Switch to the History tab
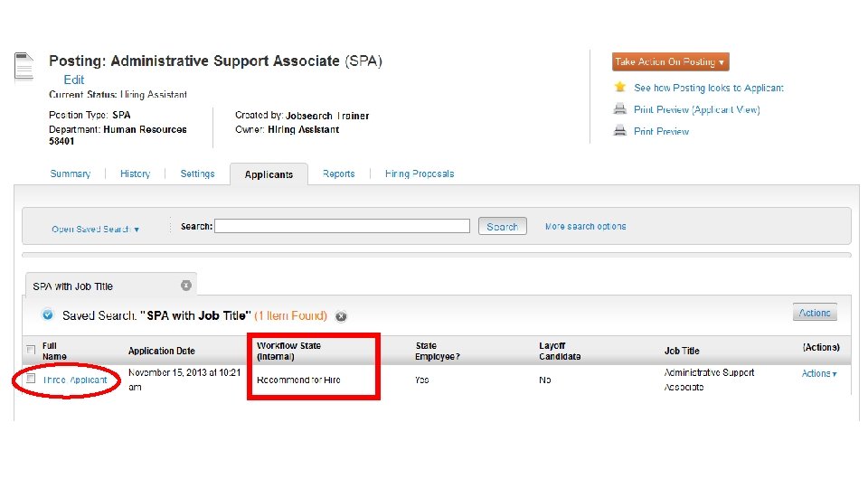Image resolution: width=868 pixels, height=488 pixels. click(135, 174)
